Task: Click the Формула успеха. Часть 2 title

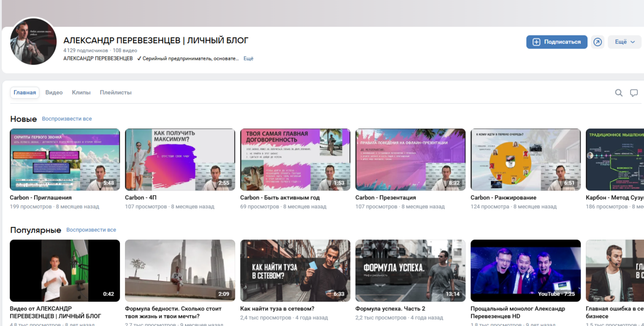Action: tap(390, 309)
